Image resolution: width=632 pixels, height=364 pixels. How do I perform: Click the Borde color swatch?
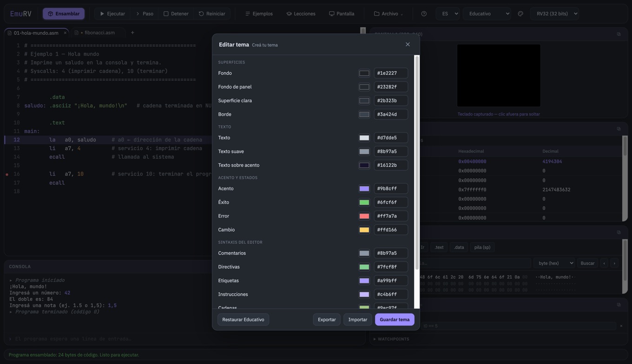[x=364, y=114]
